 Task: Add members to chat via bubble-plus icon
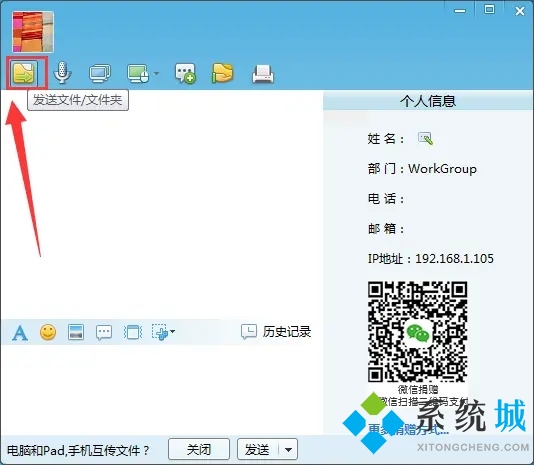[185, 73]
